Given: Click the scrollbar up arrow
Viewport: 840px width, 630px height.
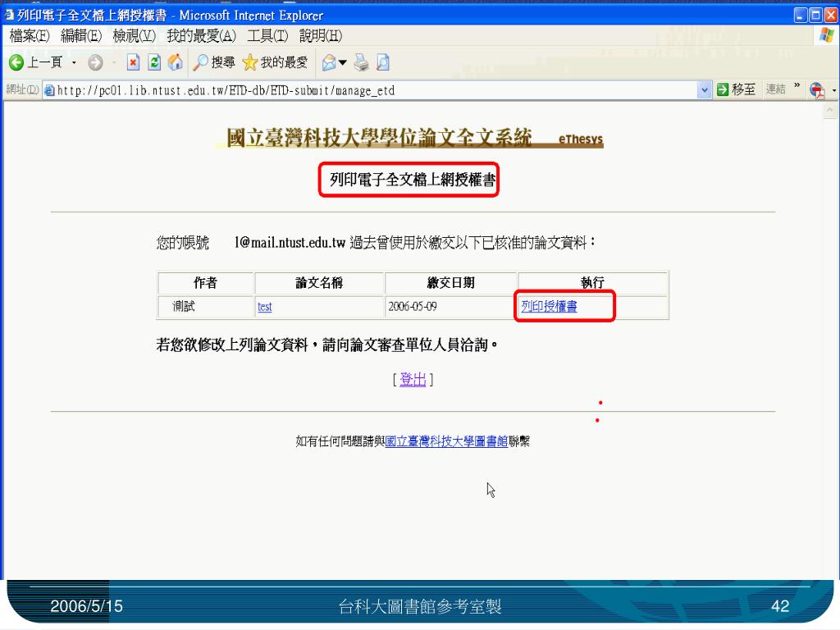Looking at the screenshot, I should point(829,111).
